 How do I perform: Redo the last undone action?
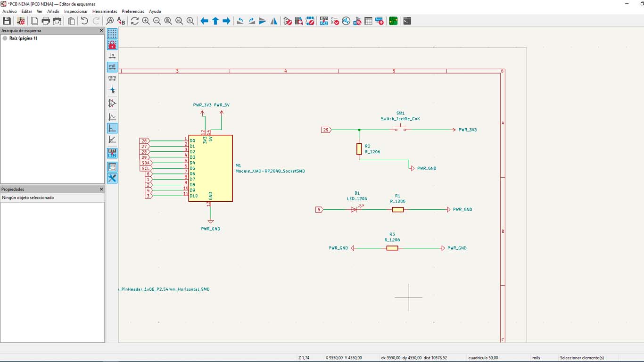(96, 21)
